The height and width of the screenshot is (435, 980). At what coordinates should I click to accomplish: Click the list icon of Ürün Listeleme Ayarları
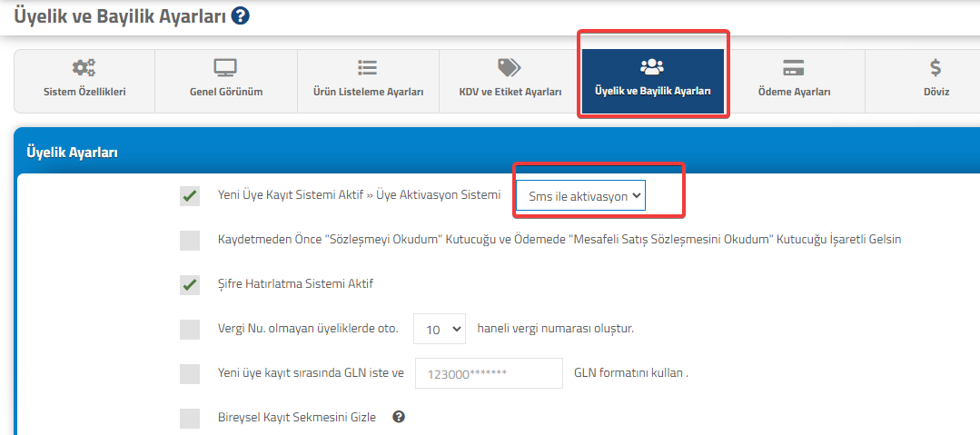[368, 67]
